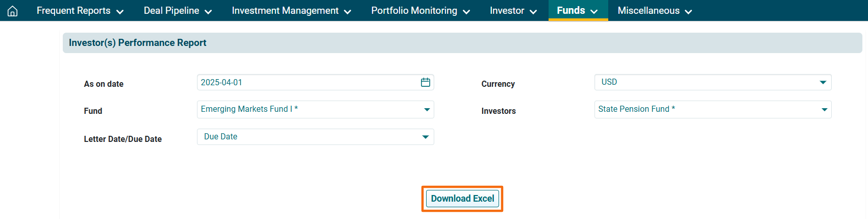The image size is (868, 219).
Task: Open the calendar date picker icon
Action: pos(426,82)
